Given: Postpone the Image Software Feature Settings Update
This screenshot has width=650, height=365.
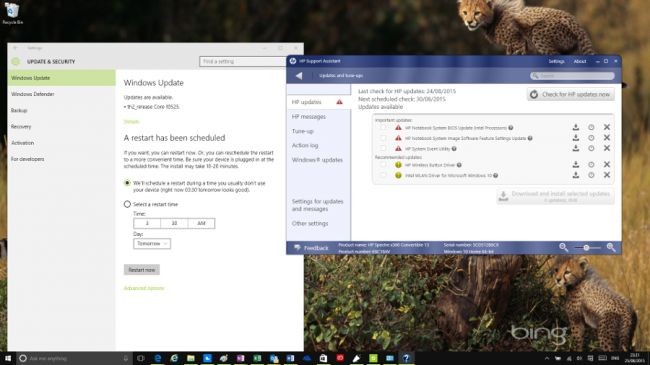Looking at the screenshot, I should click(591, 138).
